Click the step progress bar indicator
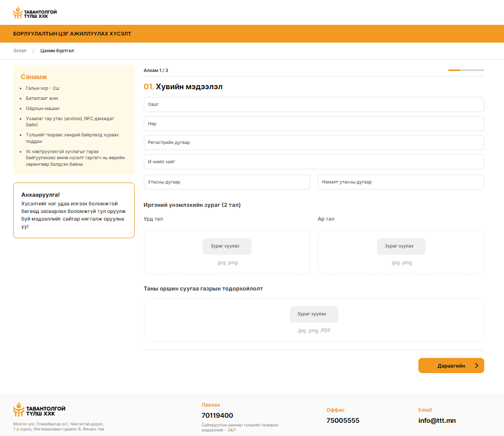 (466, 70)
